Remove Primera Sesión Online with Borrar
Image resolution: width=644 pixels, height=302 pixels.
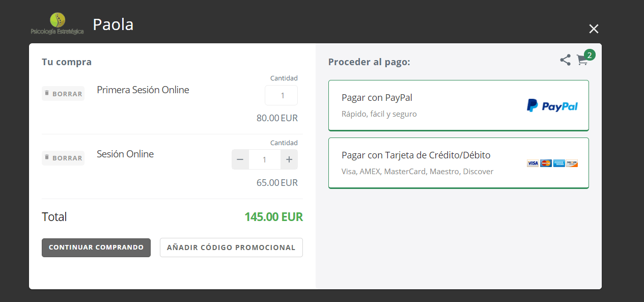pyautogui.click(x=63, y=94)
